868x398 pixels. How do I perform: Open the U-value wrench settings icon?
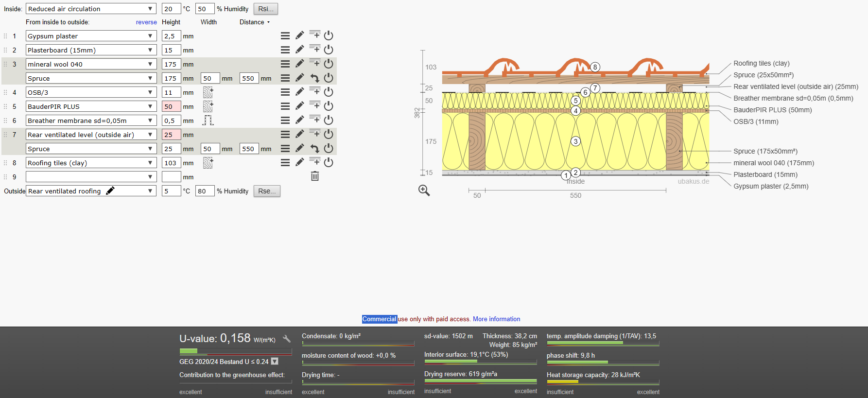click(x=287, y=339)
